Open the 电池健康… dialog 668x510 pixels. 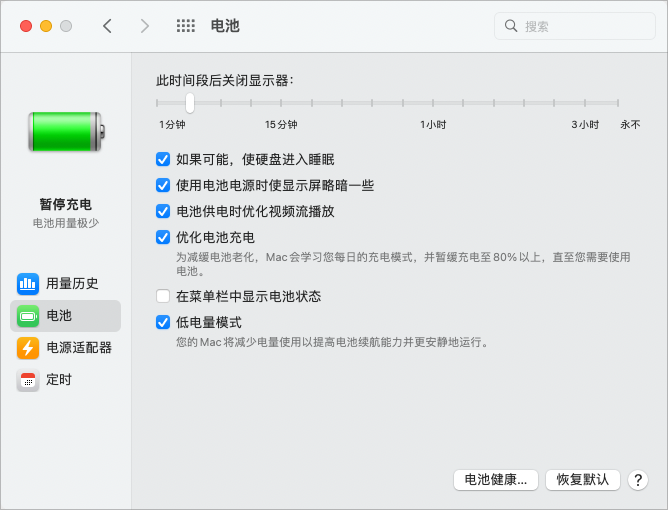496,480
